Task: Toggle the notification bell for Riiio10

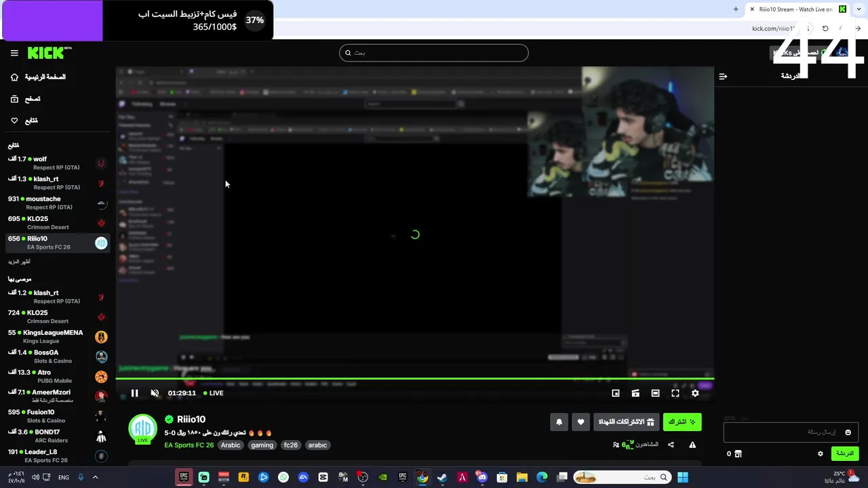Action: pos(559,422)
